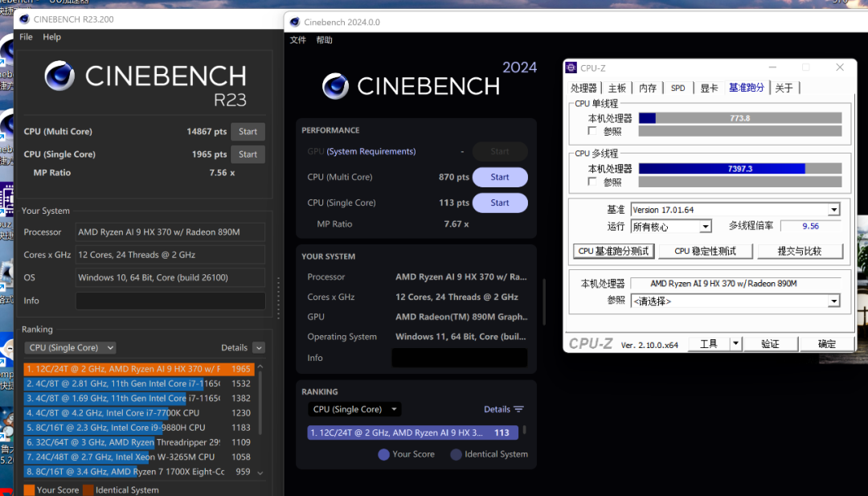Start CPU Single Core test in R23
This screenshot has width=868, height=496.
coord(248,154)
